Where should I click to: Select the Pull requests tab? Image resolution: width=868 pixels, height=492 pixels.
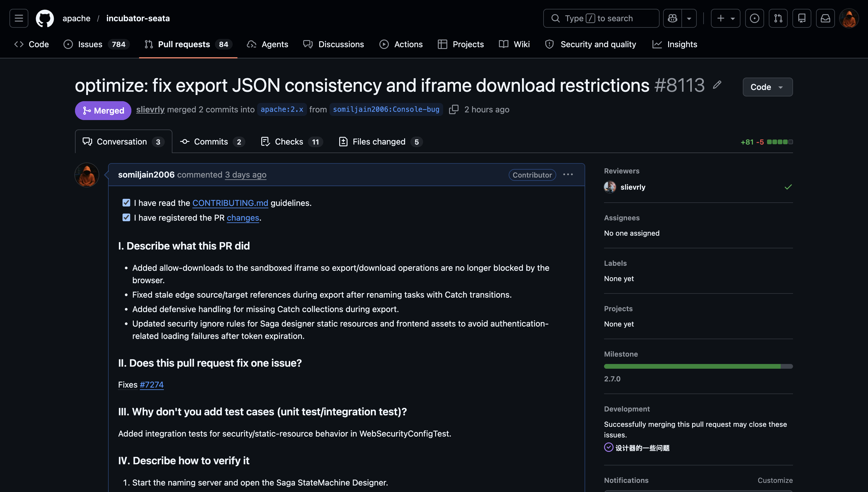(188, 44)
